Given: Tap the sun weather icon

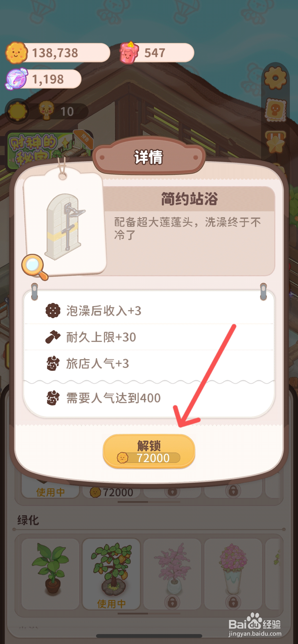Looking at the screenshot, I should click(x=18, y=111).
